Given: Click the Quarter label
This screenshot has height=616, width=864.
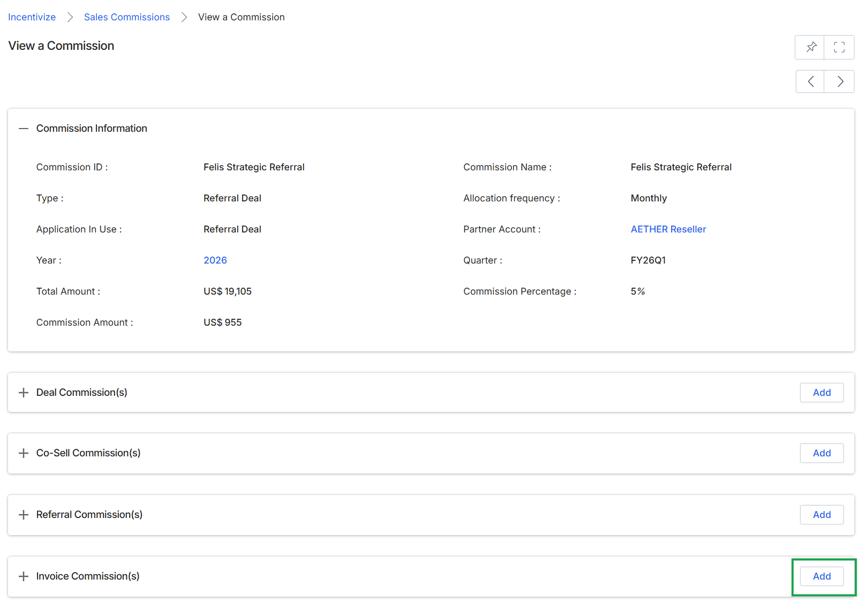Looking at the screenshot, I should [x=483, y=260].
